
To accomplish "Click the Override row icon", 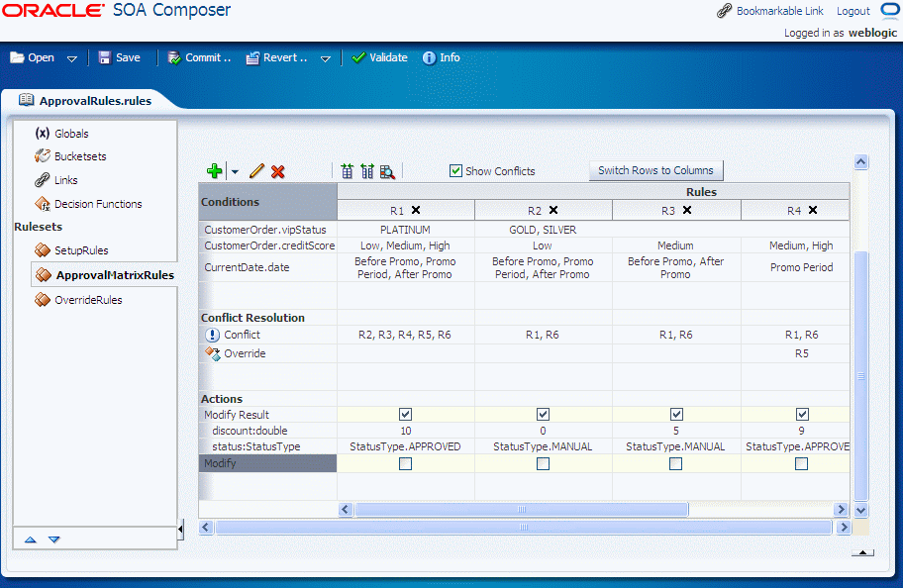I will coord(213,353).
